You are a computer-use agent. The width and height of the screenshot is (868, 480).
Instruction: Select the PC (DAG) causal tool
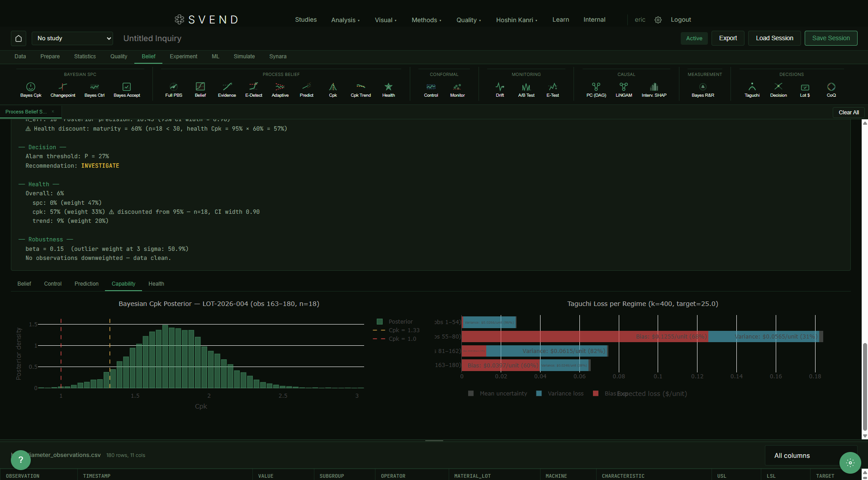click(x=596, y=89)
